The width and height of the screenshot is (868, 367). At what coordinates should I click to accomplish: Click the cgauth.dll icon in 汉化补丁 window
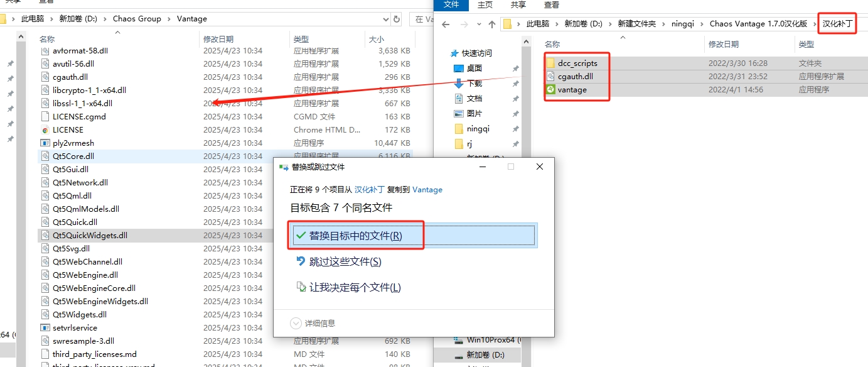click(550, 76)
